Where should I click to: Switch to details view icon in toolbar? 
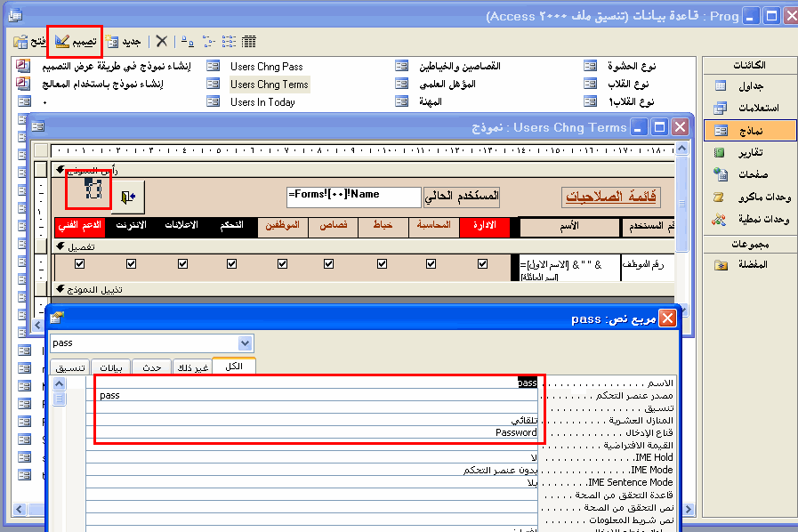pyautogui.click(x=249, y=42)
